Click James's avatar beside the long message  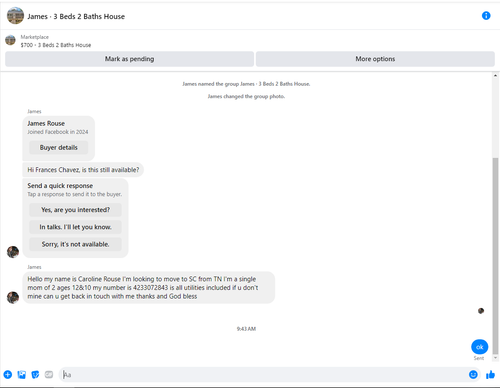point(13,298)
